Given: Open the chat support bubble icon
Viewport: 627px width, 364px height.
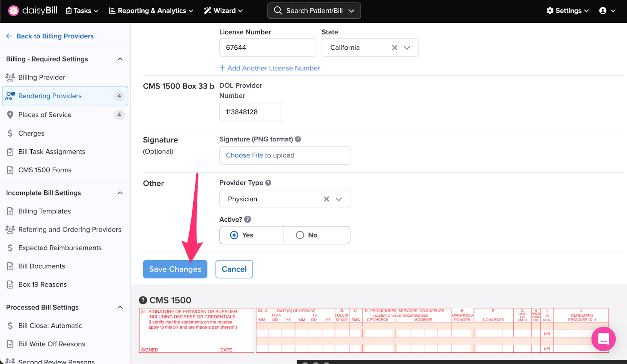Looking at the screenshot, I should pyautogui.click(x=603, y=339).
